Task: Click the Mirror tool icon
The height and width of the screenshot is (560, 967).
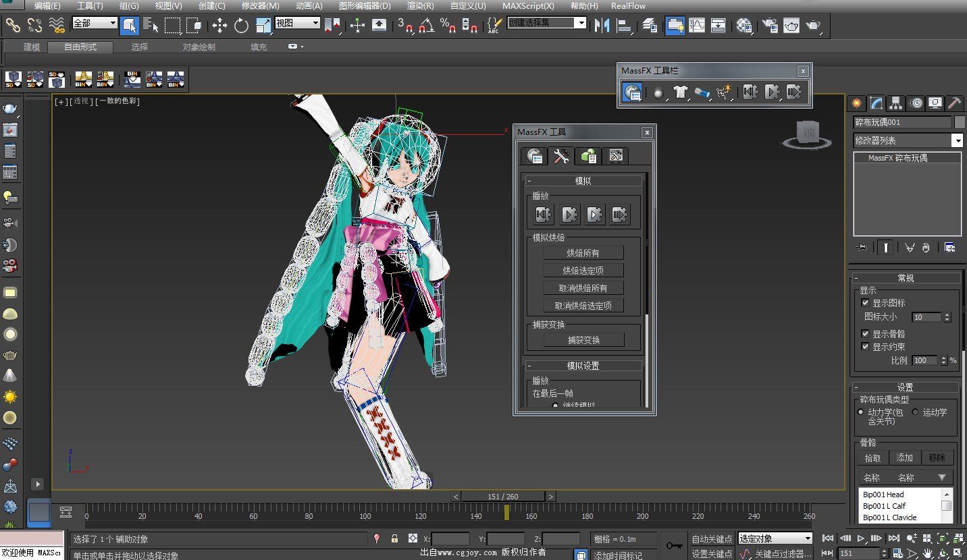Action: [x=602, y=26]
